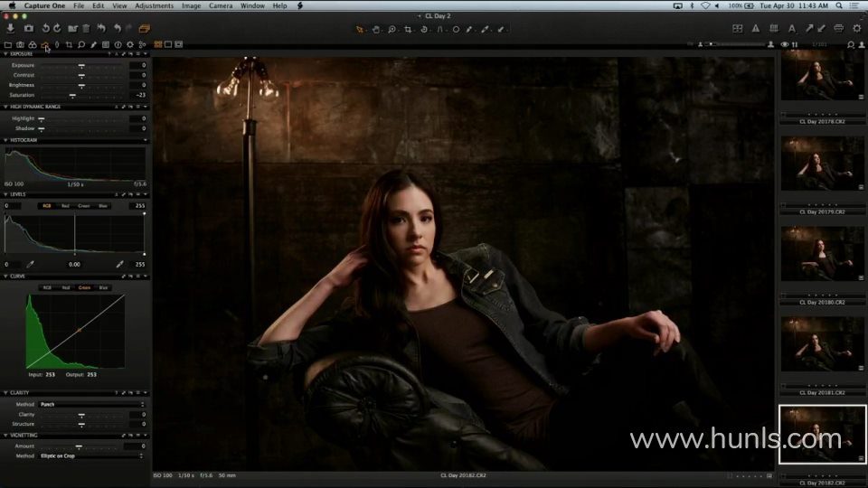The image size is (868, 488).
Task: Click the Spotlight search icon in menu bar
Action: [839, 5]
